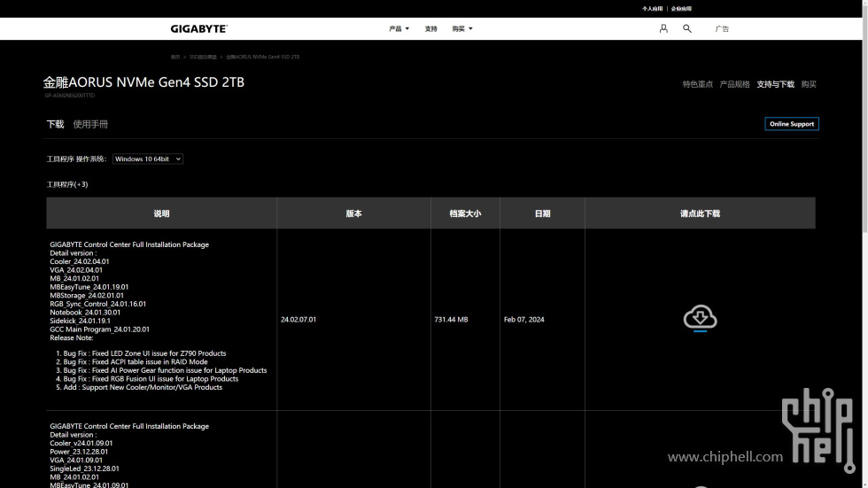The image size is (868, 488).
Task: Click VGA_24.01.09.01 in second package
Action: click(76, 460)
